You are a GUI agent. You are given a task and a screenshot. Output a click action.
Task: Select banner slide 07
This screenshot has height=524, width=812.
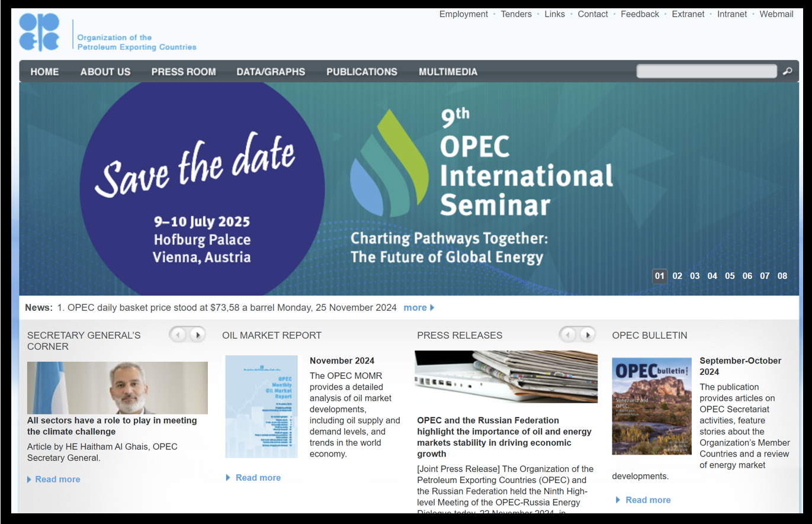[765, 276]
